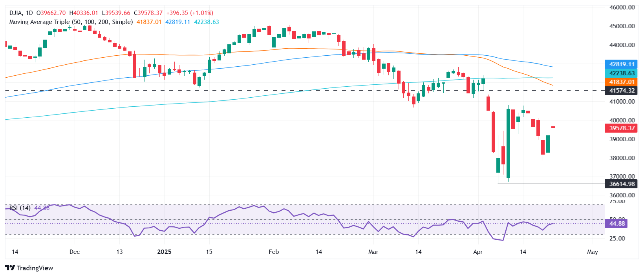Click the blue 100 MA value 42819.11 in legend
The height and width of the screenshot is (277, 644).
(x=177, y=22)
